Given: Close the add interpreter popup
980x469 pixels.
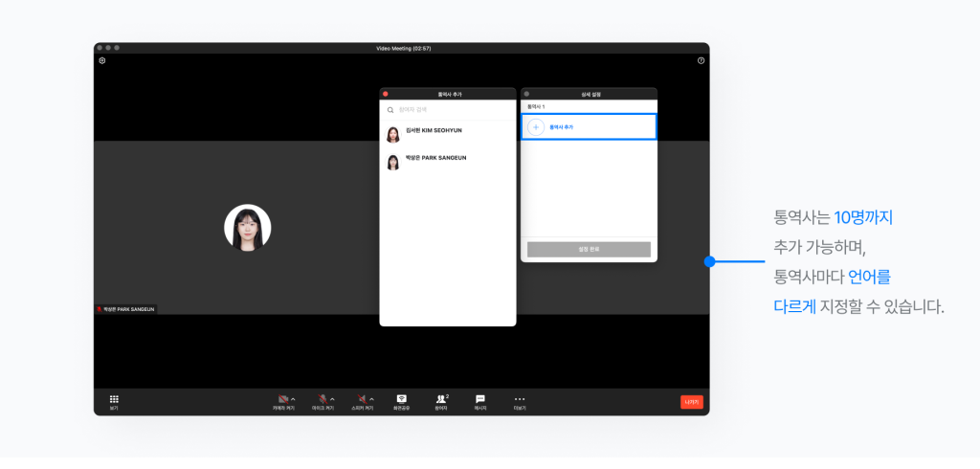Looking at the screenshot, I should pos(386,94).
